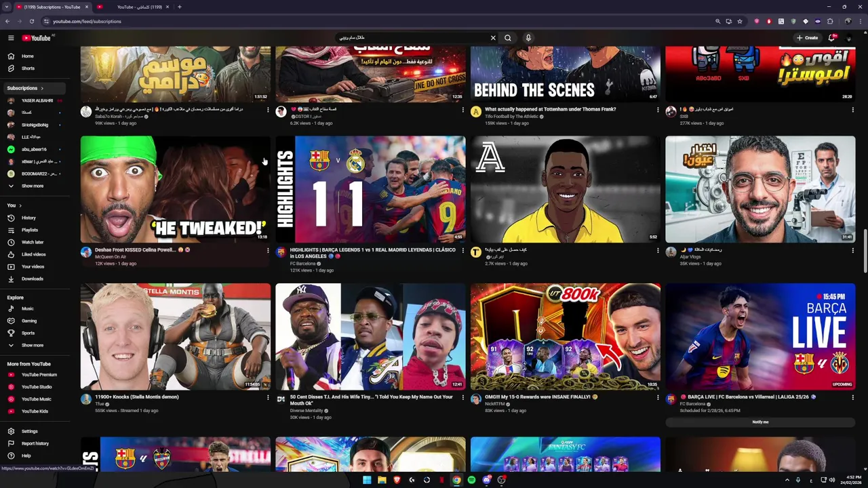Open McQueen On Air channel avatar

click(86, 252)
